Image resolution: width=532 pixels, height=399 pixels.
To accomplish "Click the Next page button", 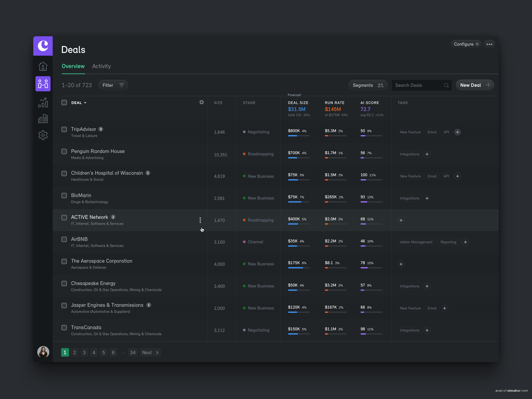I will 150,352.
